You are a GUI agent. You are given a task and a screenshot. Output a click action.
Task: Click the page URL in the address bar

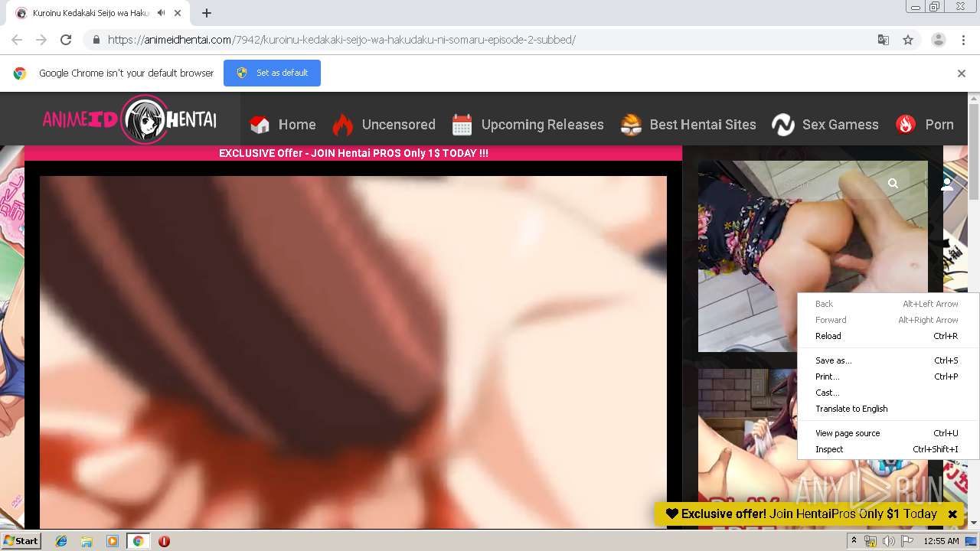pyautogui.click(x=341, y=40)
